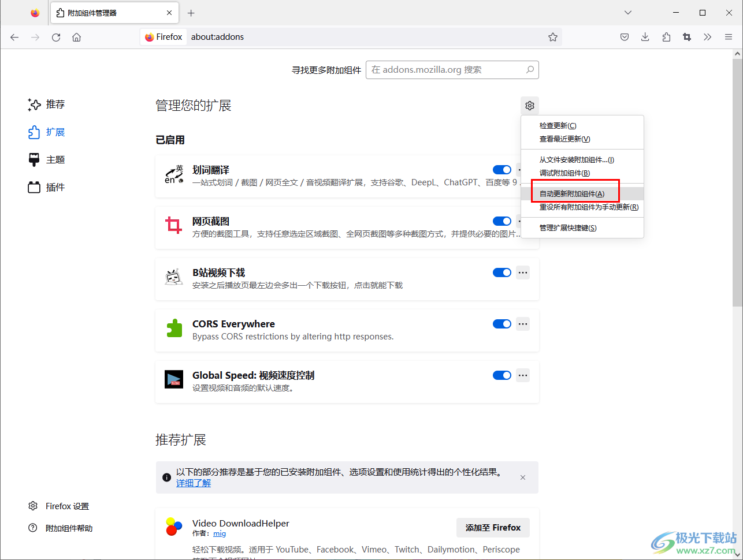Disable the Global Speed extension switch
The width and height of the screenshot is (743, 560).
tap(502, 375)
